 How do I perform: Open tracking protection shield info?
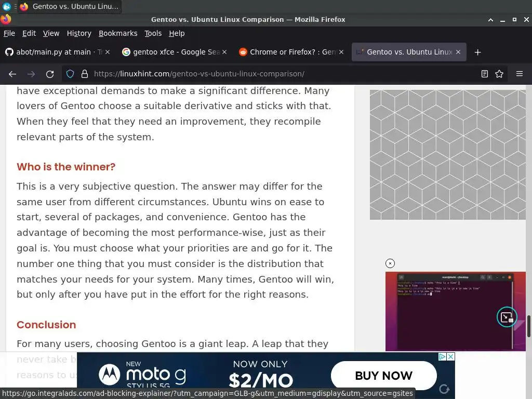(x=70, y=74)
